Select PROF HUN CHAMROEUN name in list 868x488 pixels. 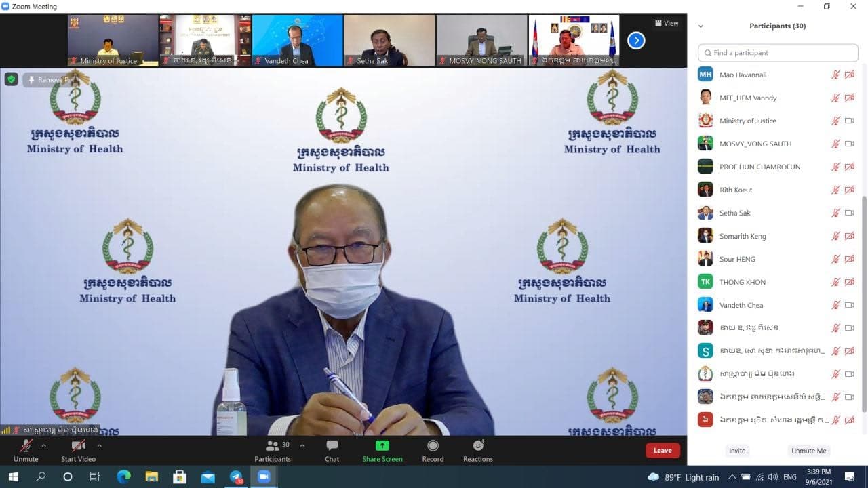coord(759,167)
